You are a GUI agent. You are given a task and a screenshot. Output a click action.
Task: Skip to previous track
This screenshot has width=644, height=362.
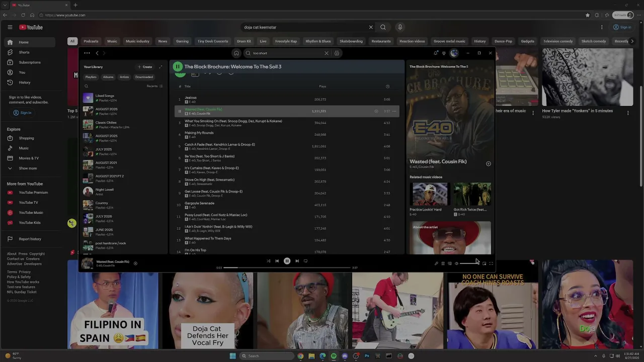tap(277, 261)
